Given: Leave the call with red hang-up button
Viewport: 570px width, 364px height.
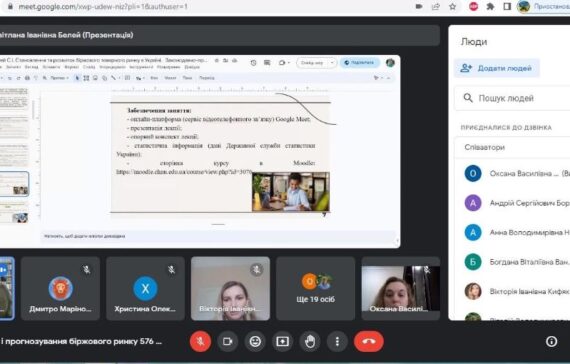Looking at the screenshot, I should (369, 341).
